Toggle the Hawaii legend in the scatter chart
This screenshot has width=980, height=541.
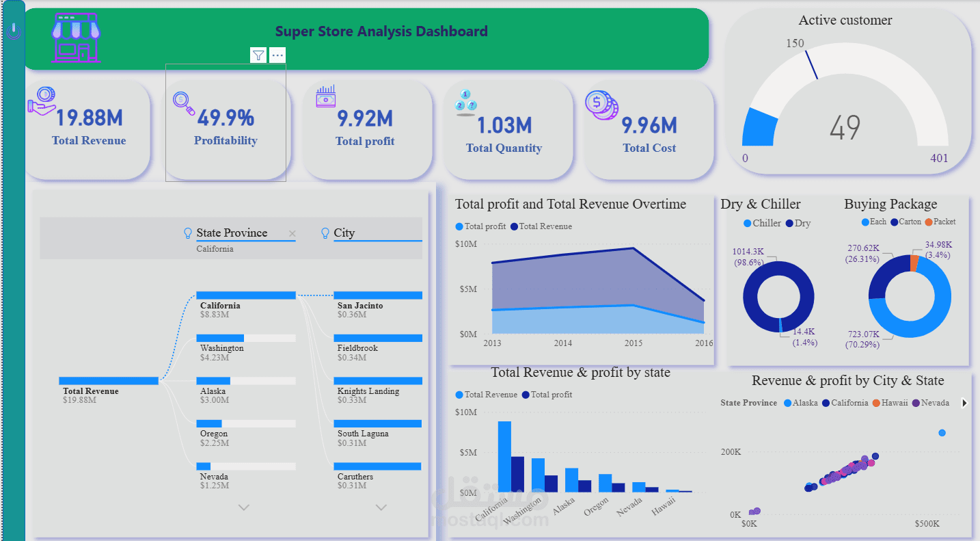[890, 403]
